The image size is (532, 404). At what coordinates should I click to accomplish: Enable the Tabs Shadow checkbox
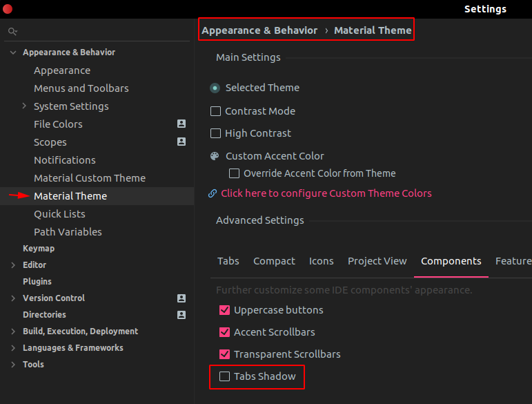point(225,376)
